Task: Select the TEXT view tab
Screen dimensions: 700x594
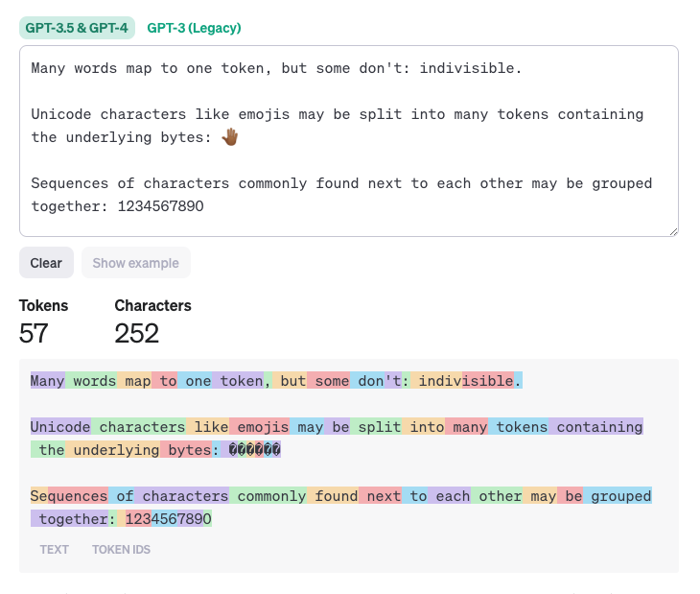Action: pos(54,549)
